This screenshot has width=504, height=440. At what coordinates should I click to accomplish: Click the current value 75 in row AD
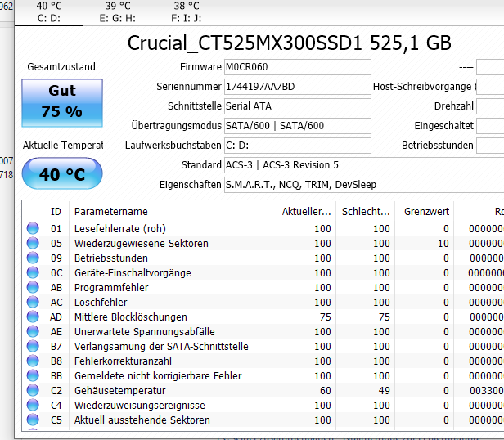click(x=326, y=317)
